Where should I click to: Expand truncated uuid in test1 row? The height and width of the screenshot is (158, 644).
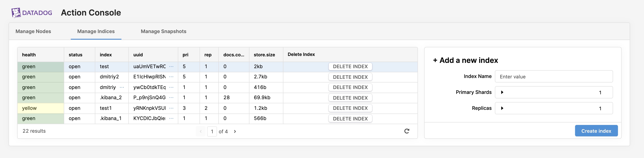tap(171, 108)
